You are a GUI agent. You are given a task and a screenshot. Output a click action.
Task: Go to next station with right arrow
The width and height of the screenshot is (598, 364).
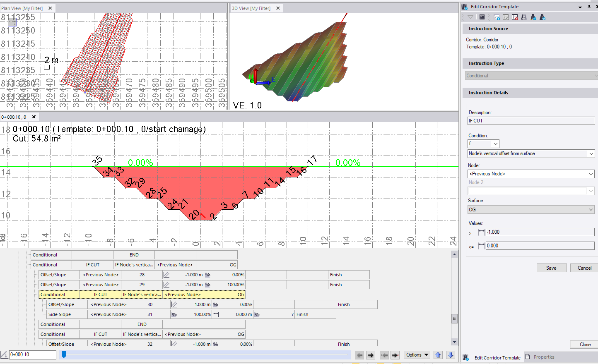(x=371, y=355)
